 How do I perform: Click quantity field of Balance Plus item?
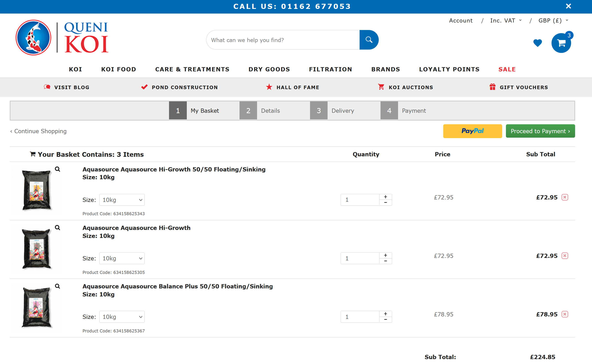[360, 317]
